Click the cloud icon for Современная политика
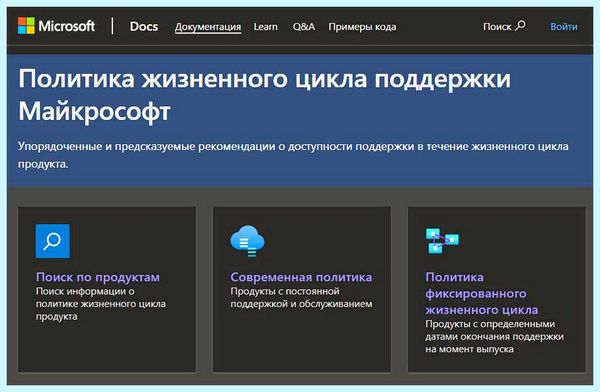The width and height of the screenshot is (600, 392). coord(247,240)
